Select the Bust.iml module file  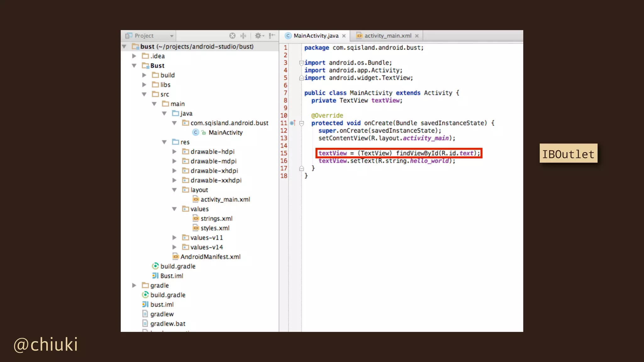click(x=171, y=276)
